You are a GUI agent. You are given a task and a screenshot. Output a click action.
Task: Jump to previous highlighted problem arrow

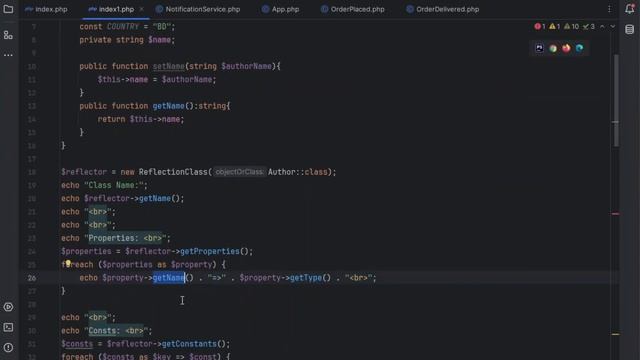click(x=602, y=27)
